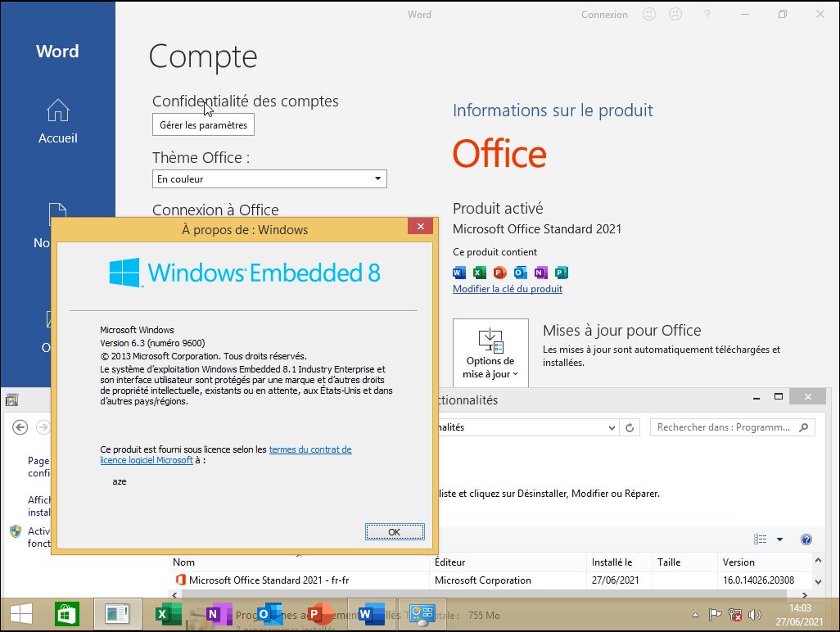
Task: Open the Help question mark in Word title bar
Action: tap(707, 15)
